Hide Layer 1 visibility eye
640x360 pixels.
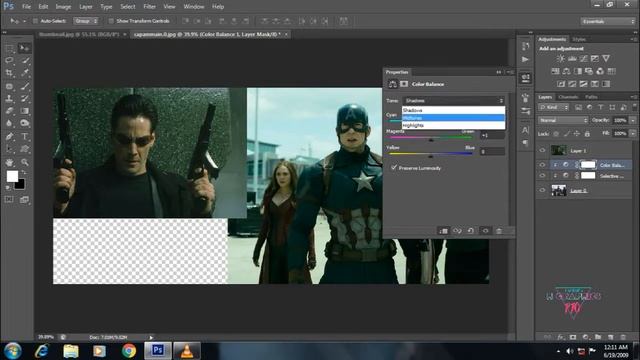coord(542,150)
